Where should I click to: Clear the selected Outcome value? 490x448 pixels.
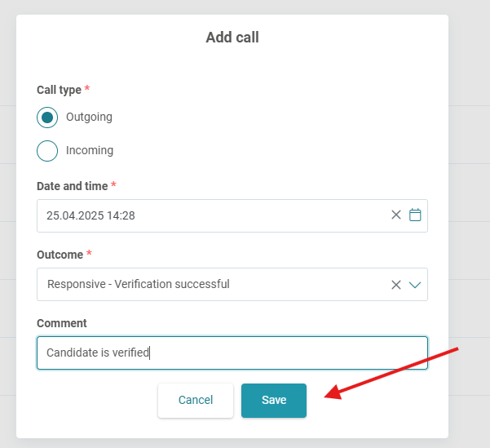pos(396,285)
